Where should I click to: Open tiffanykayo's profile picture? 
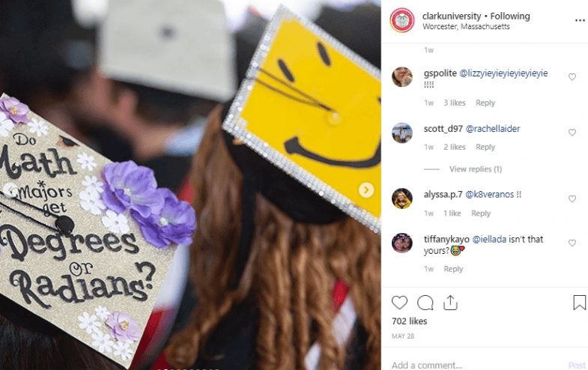402,243
